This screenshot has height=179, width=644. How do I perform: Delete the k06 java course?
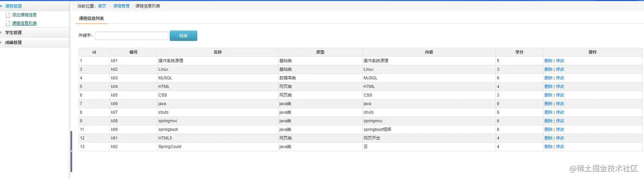(548, 104)
